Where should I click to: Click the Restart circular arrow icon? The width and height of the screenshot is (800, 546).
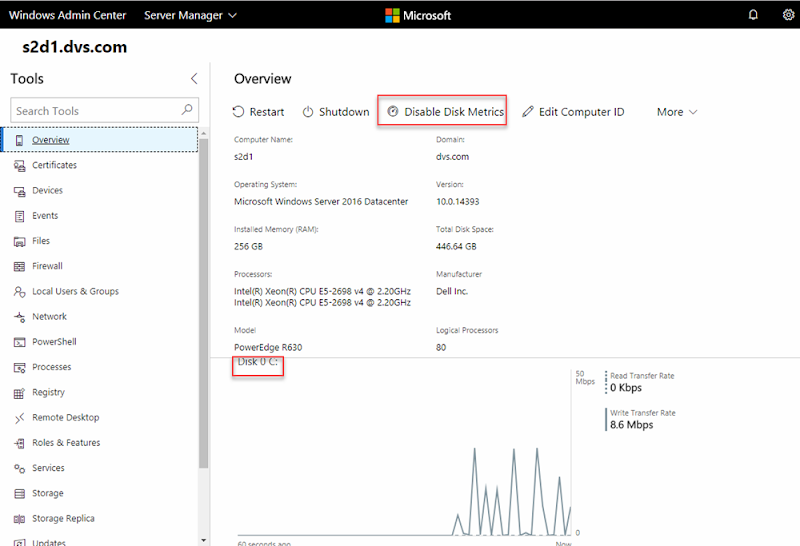coord(238,111)
